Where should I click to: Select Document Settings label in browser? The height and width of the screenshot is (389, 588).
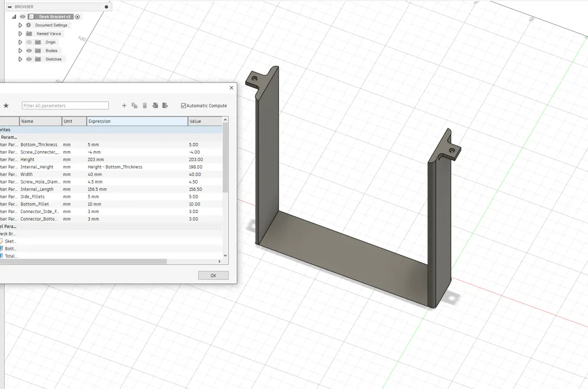(51, 25)
